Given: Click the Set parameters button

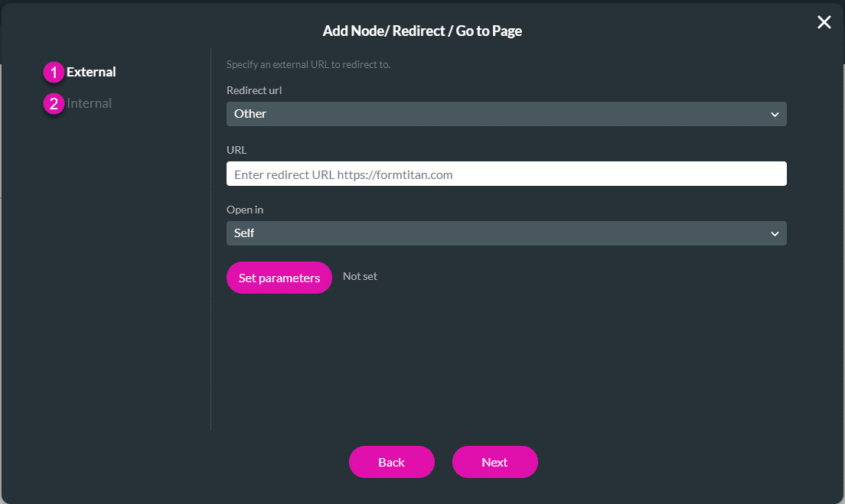Looking at the screenshot, I should 279,278.
